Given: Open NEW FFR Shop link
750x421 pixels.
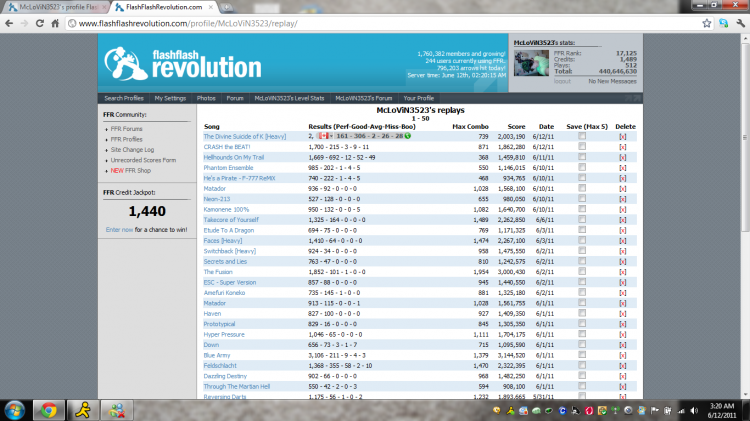Looking at the screenshot, I should (x=131, y=171).
